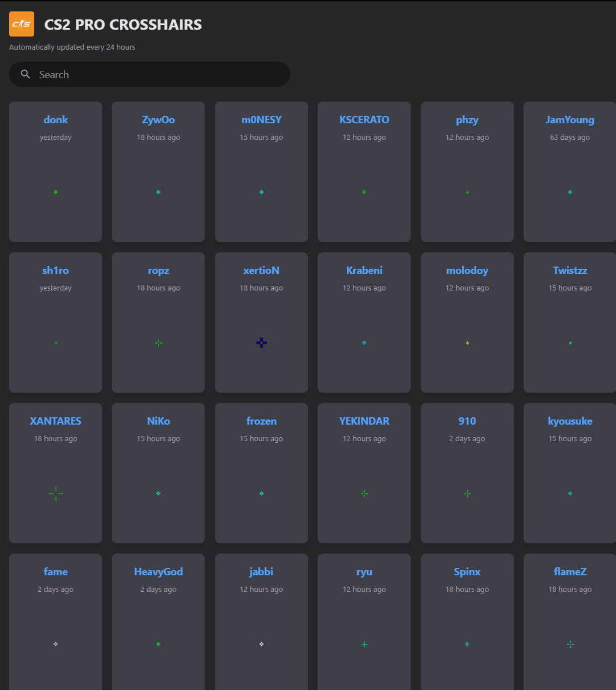Select NiKo player name
Viewport: 616px width, 690px height.
tap(159, 421)
